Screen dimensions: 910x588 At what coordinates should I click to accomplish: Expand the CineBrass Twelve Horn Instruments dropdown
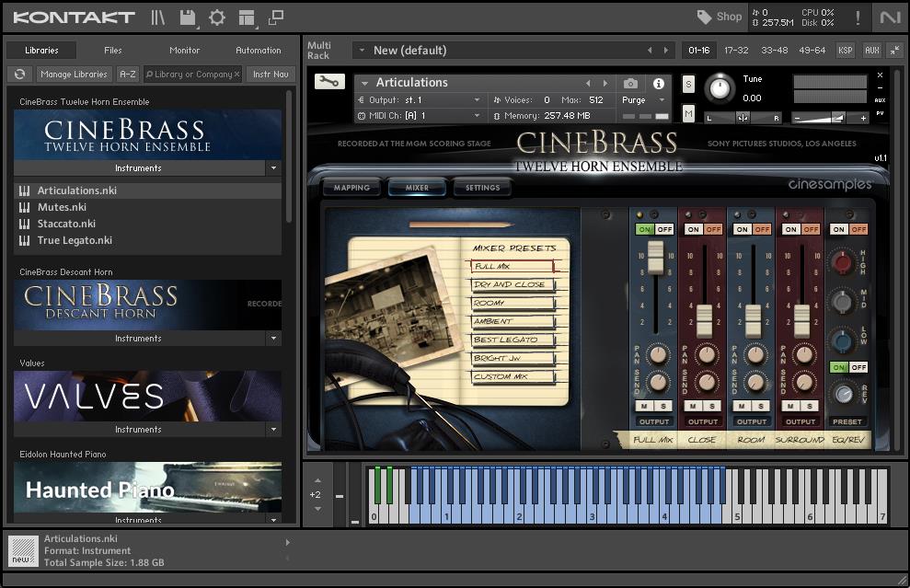pyautogui.click(x=272, y=168)
